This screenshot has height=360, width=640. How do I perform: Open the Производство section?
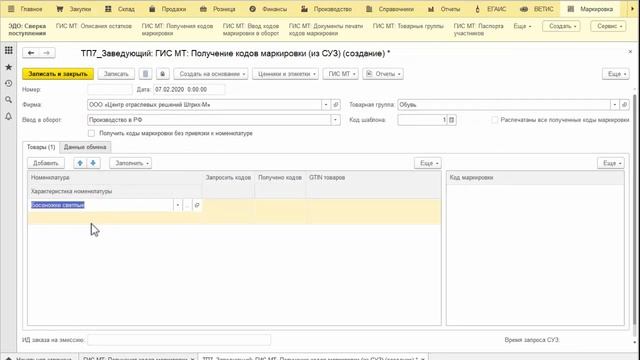point(327,9)
